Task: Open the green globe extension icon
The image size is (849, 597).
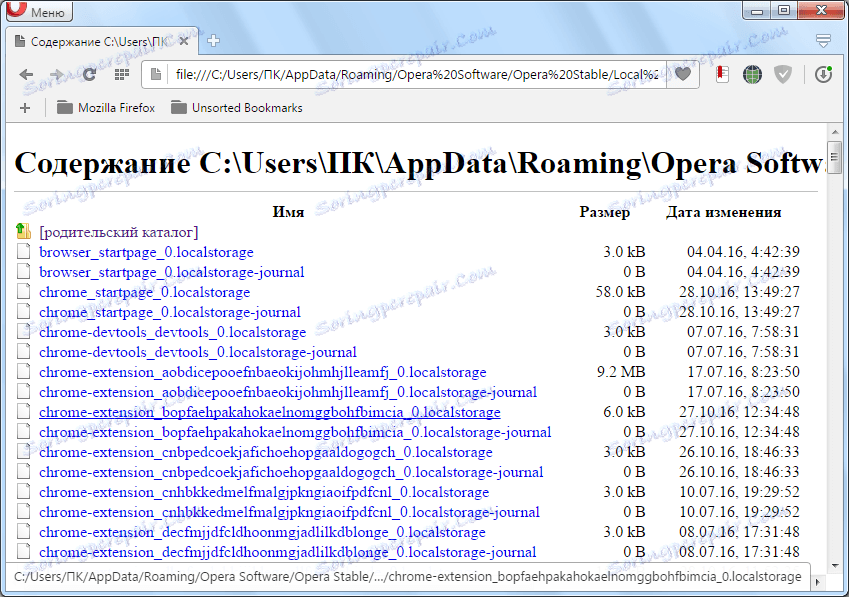Action: pos(752,74)
